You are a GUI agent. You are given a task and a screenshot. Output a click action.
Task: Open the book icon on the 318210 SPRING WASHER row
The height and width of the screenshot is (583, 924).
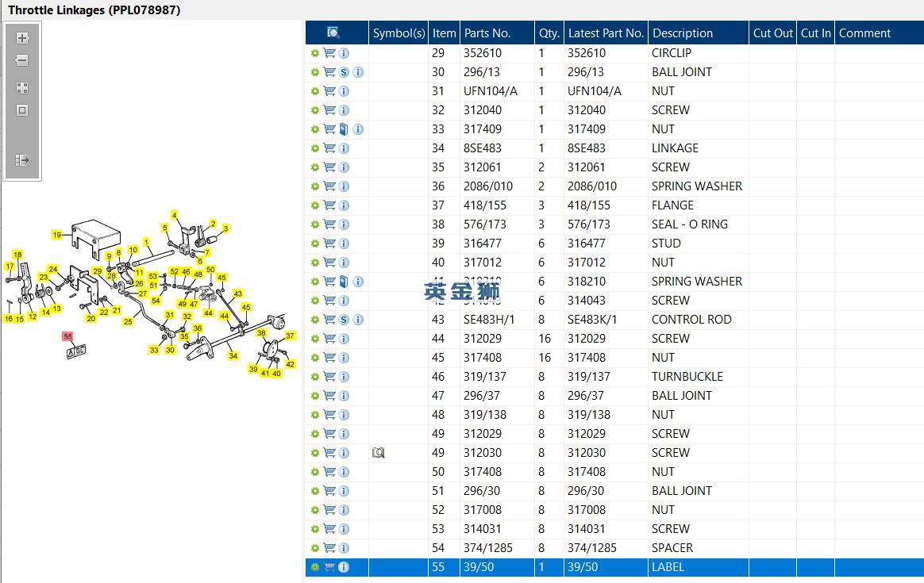point(345,282)
